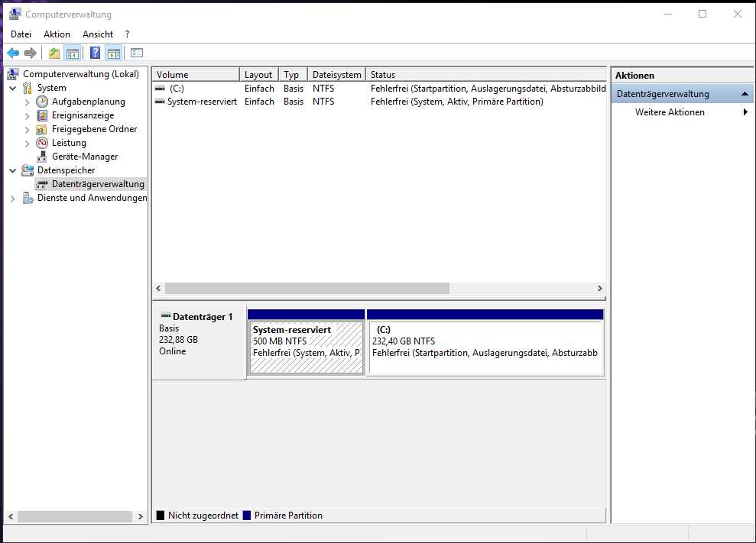756x543 pixels.
Task: Select Datenträgerverwaltung header in actions pane
Action: [x=682, y=94]
